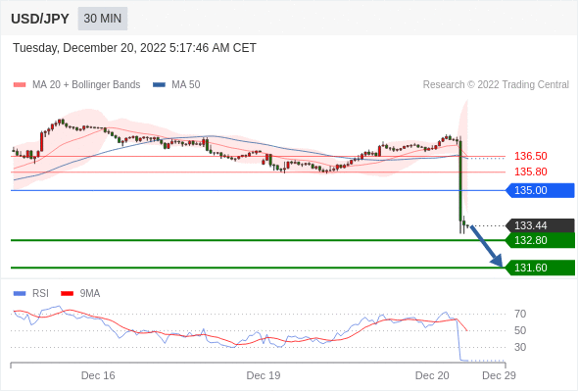Click the USD/JPY pair title
This screenshot has width=578, height=392.
coord(40,19)
